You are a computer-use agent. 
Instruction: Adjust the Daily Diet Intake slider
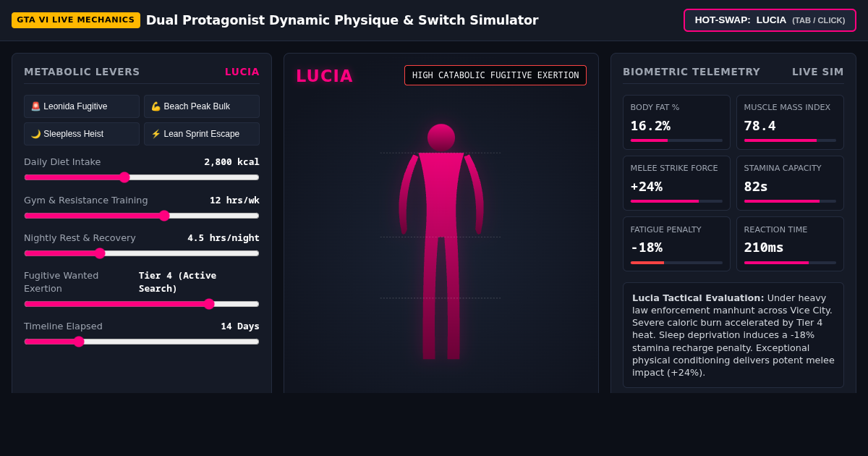click(x=142, y=177)
